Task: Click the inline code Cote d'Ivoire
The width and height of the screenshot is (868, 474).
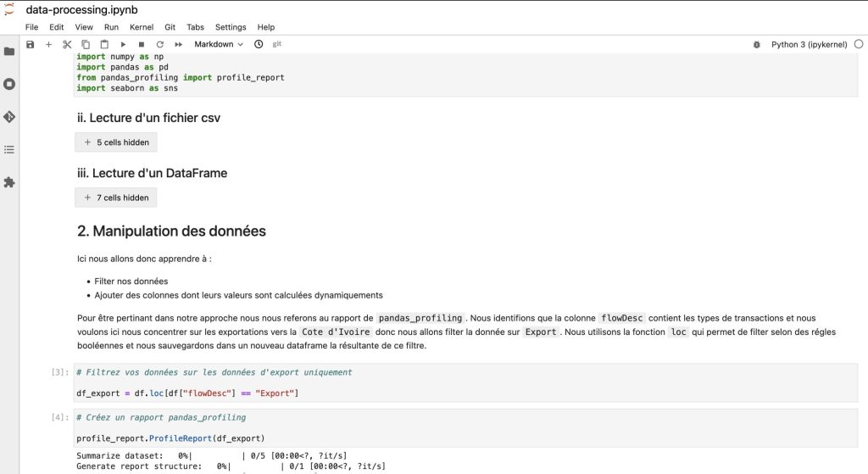Action: click(x=336, y=332)
